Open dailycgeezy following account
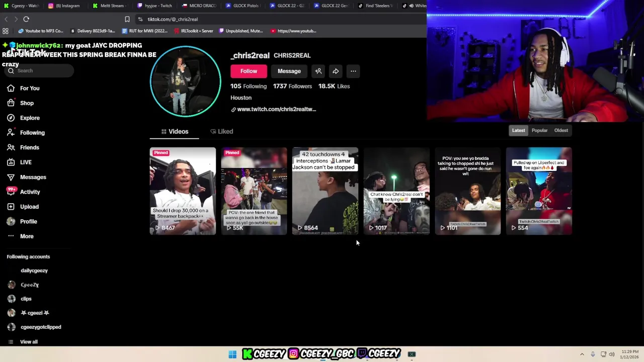644x362 pixels. tap(34, 270)
